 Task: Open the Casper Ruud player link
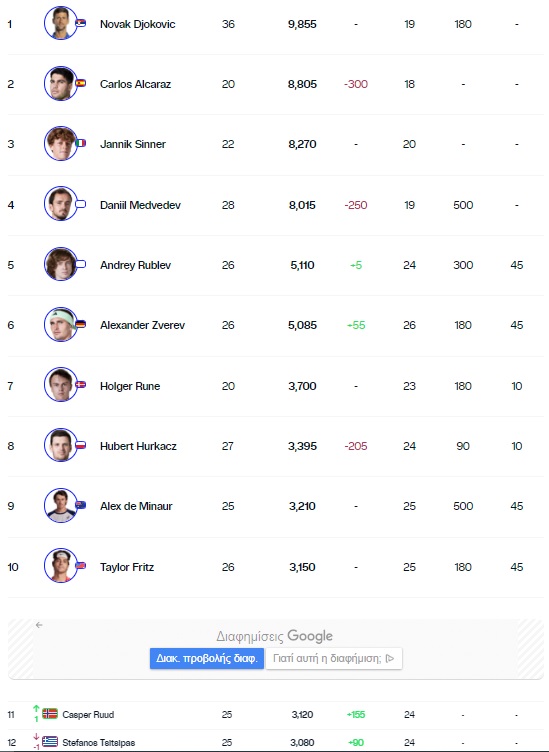(x=88, y=715)
